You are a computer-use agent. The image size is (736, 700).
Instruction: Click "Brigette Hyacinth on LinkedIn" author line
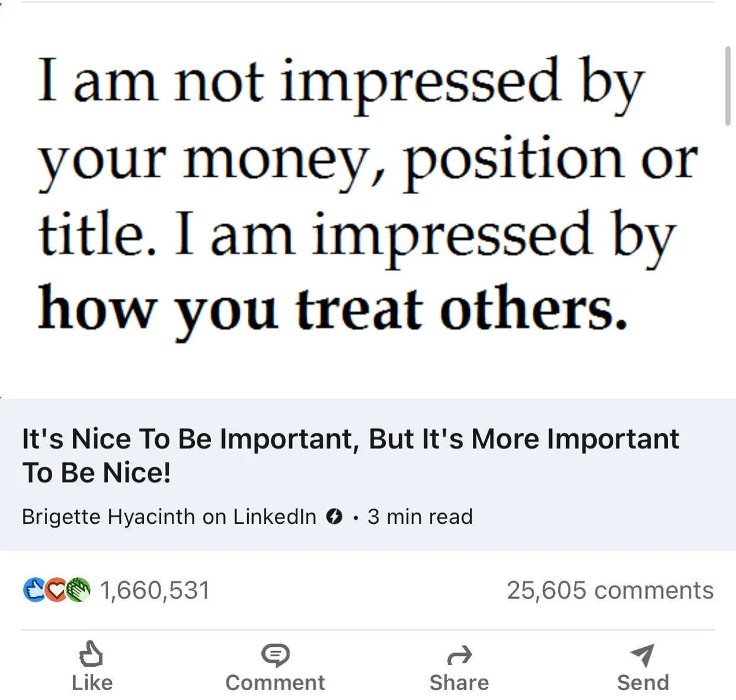169,517
